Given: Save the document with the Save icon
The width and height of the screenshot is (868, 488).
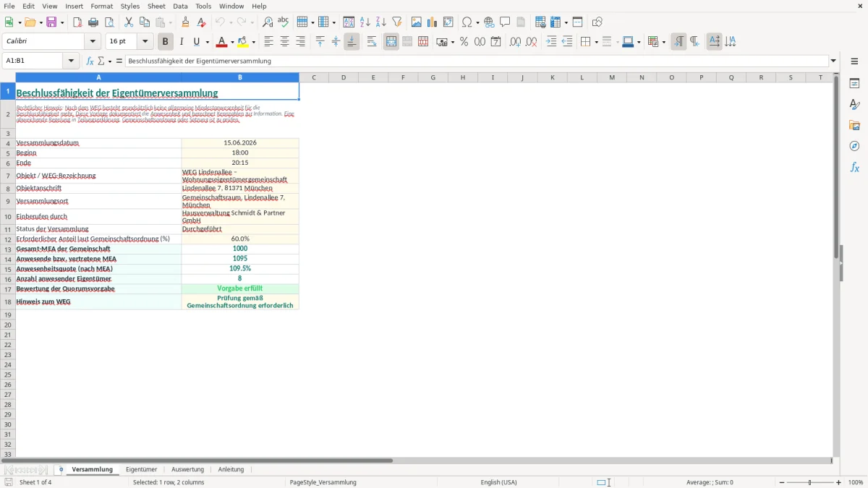Looking at the screenshot, I should tap(51, 22).
